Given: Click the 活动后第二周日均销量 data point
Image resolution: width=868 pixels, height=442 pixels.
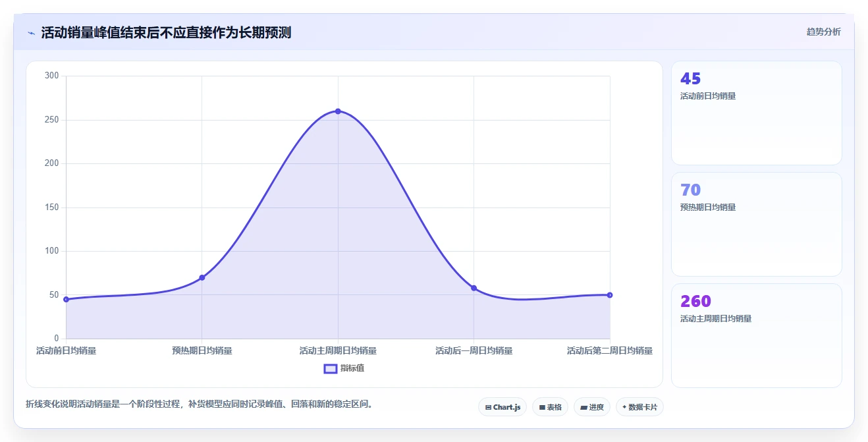Looking at the screenshot, I should [610, 295].
